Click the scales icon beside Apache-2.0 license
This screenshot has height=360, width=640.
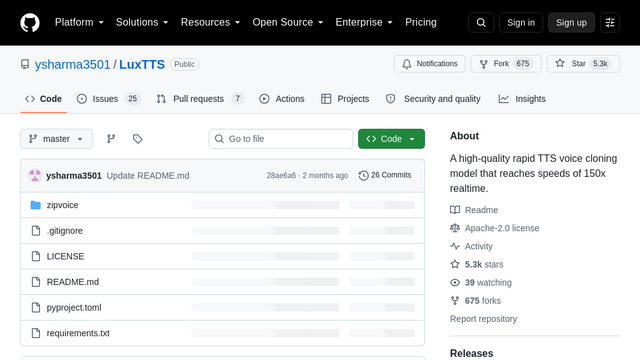[x=455, y=228]
